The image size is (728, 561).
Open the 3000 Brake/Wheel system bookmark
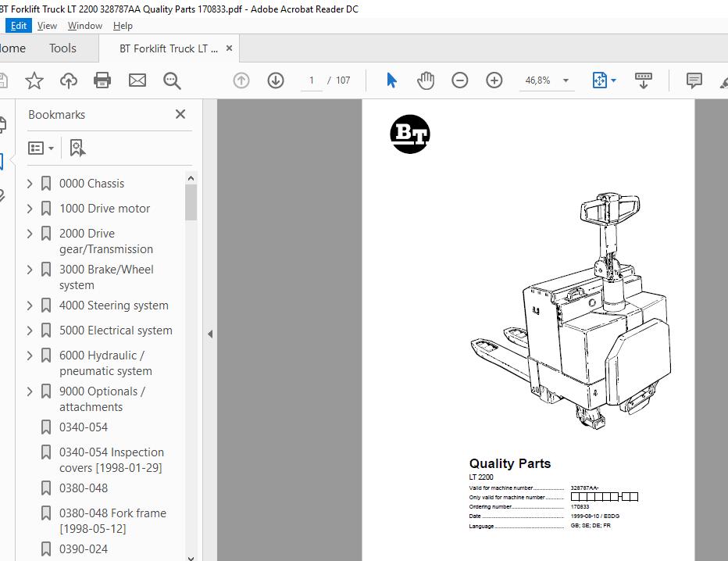(106, 277)
